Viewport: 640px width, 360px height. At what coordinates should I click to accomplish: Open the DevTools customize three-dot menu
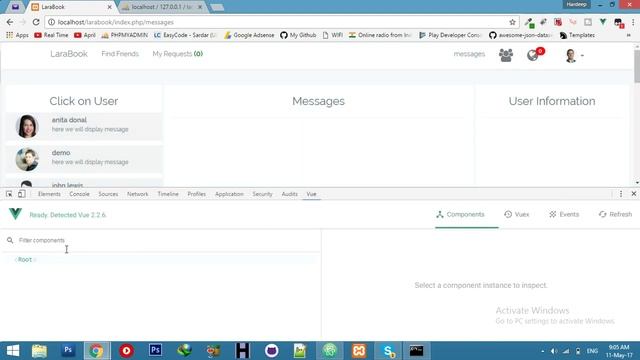[x=621, y=194]
